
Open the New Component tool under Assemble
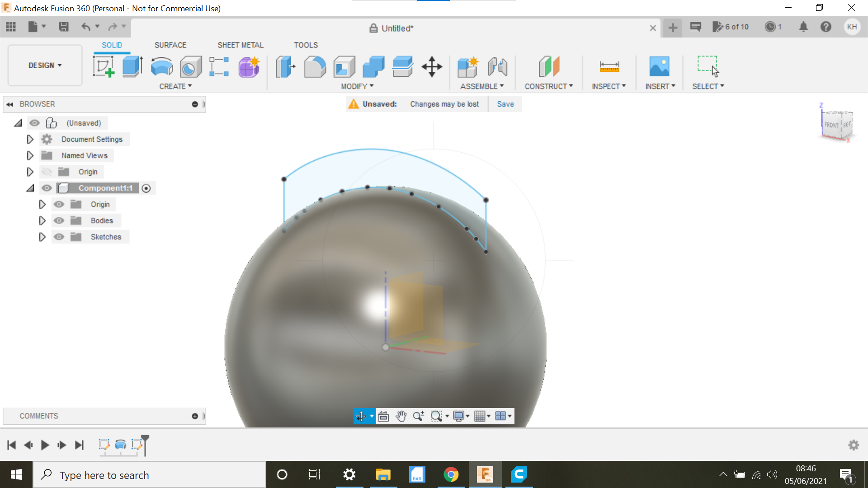pos(468,66)
